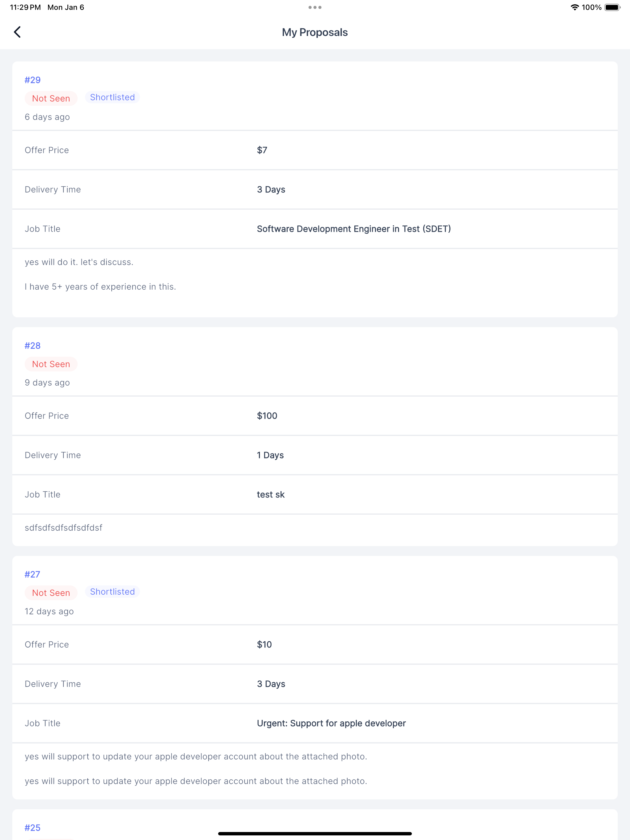The image size is (630, 840).
Task: Tap the $100 offer price value
Action: (267, 416)
